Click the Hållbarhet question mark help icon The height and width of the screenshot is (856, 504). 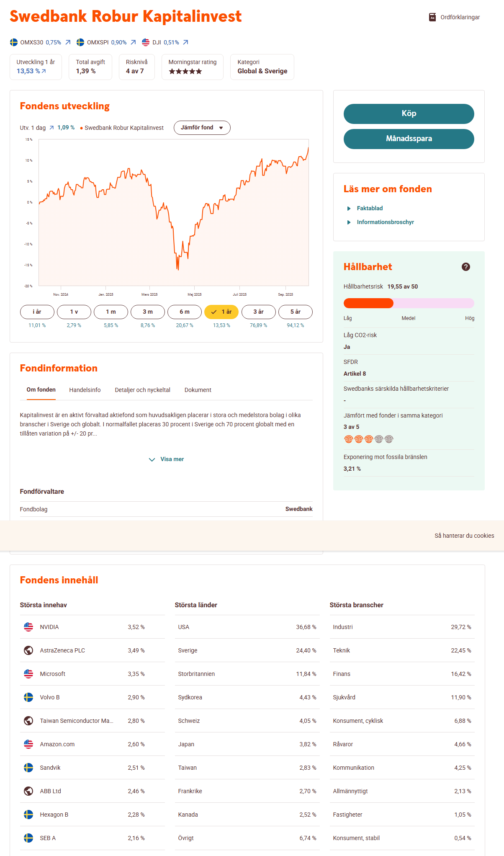[465, 267]
